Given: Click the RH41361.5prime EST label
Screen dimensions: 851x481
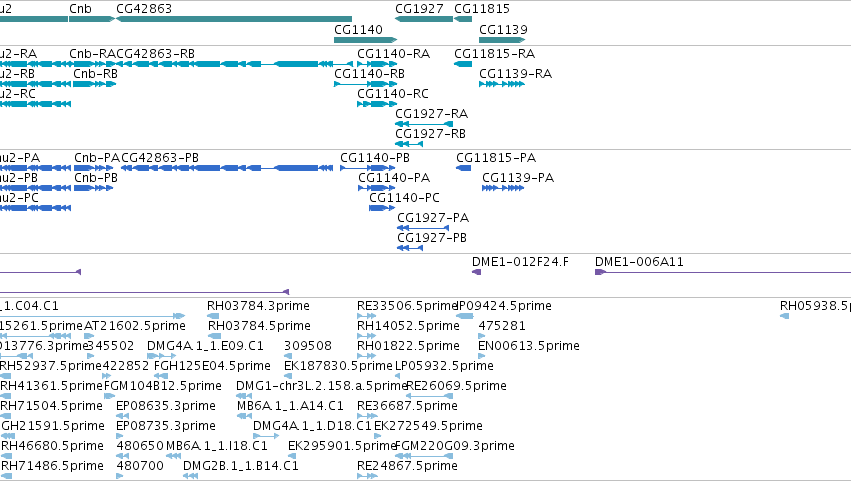Looking at the screenshot, I should point(52,387).
